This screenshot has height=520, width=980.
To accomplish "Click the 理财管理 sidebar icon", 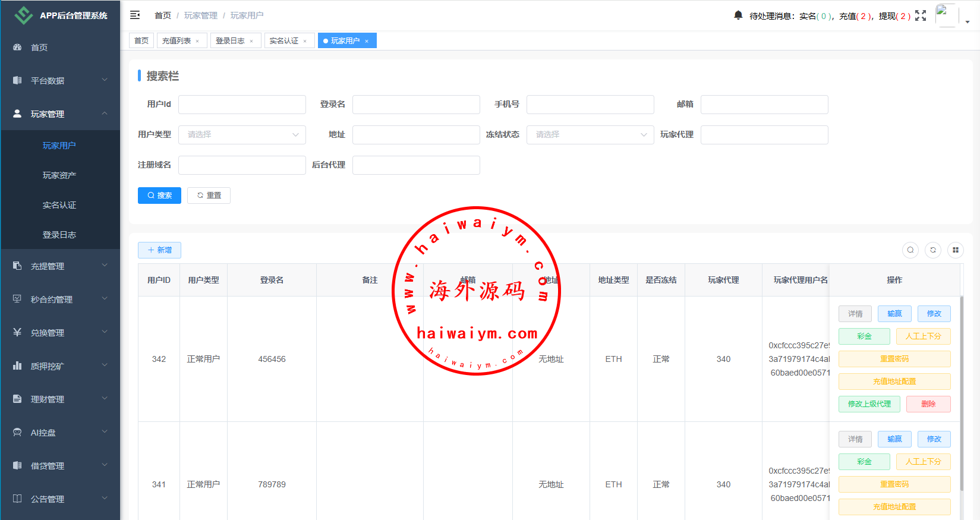I will click(x=17, y=399).
